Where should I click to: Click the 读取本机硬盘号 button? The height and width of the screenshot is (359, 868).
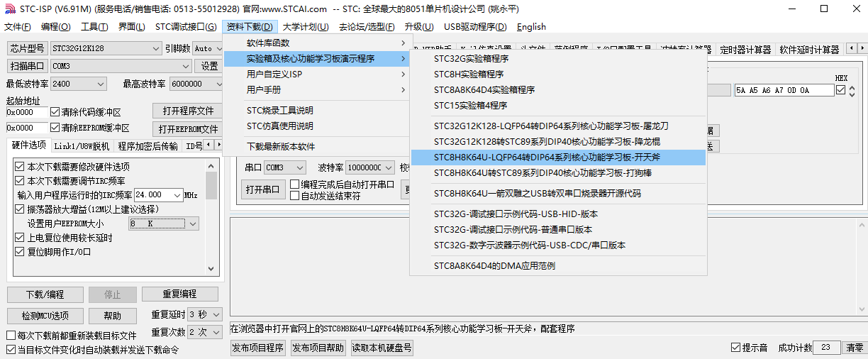click(x=382, y=348)
